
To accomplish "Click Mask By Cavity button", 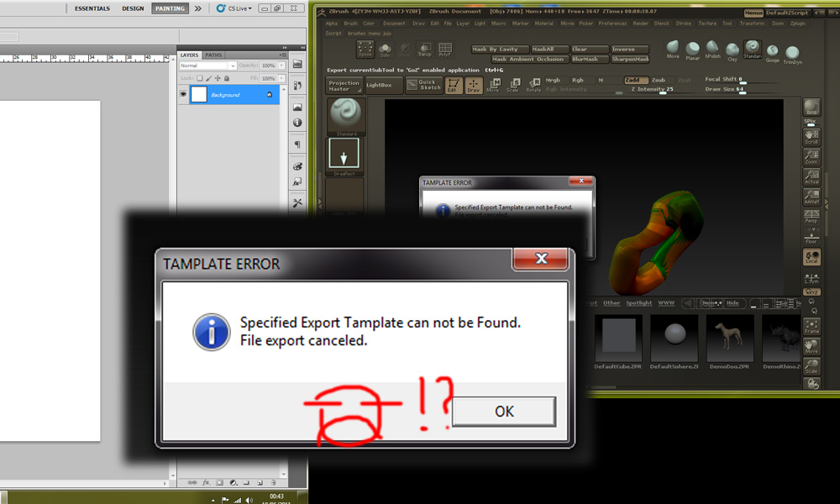I will click(x=500, y=50).
